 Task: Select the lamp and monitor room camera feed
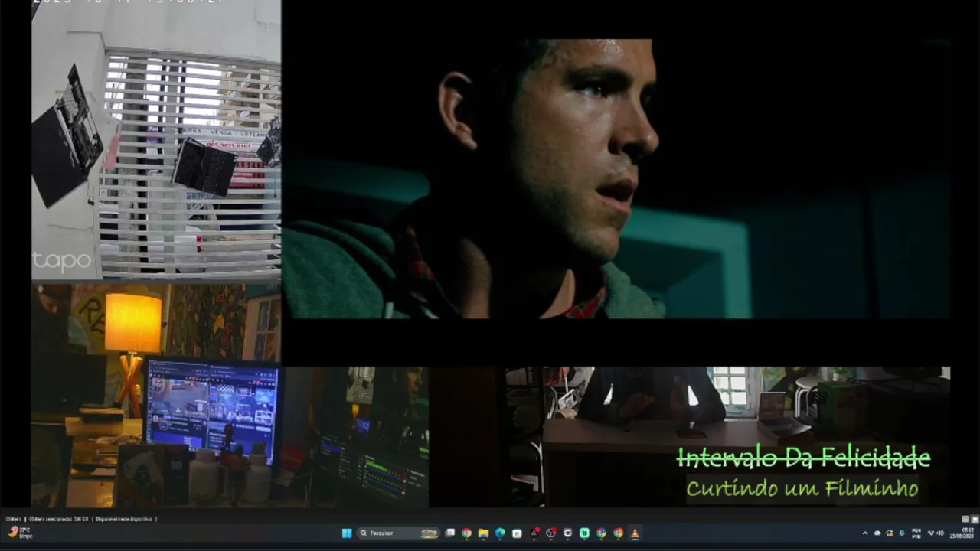(230, 396)
